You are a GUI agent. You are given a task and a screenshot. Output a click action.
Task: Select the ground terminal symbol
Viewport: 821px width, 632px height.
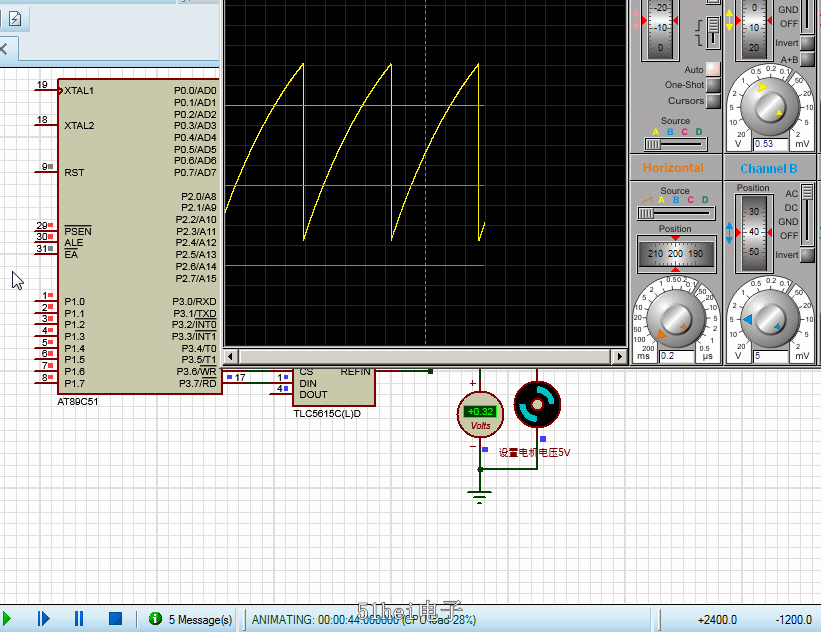pos(480,495)
